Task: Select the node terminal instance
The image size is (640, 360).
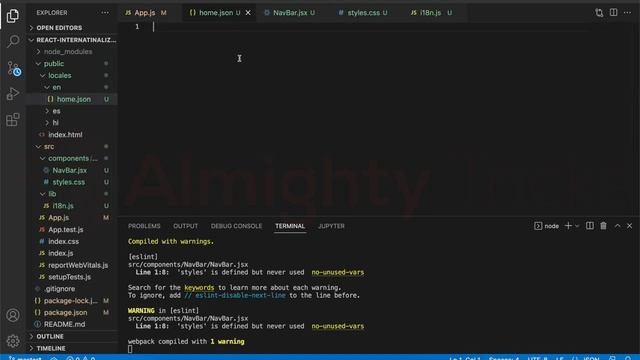Action: 547,226
